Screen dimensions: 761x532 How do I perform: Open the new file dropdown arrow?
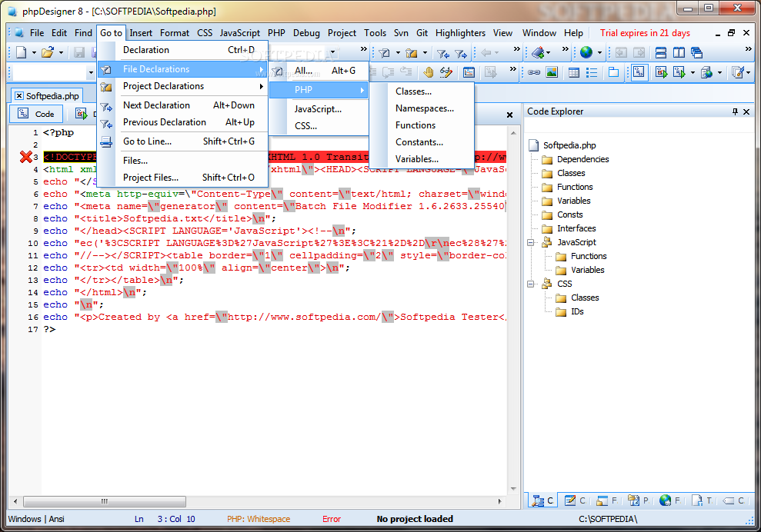tap(34, 53)
